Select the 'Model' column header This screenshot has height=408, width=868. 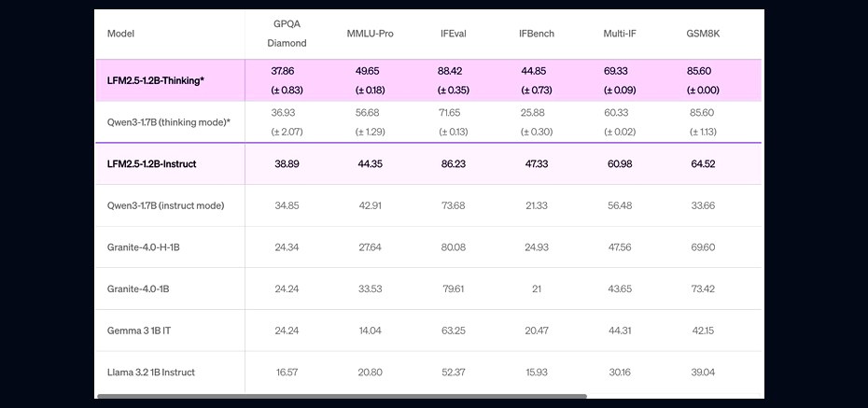120,34
